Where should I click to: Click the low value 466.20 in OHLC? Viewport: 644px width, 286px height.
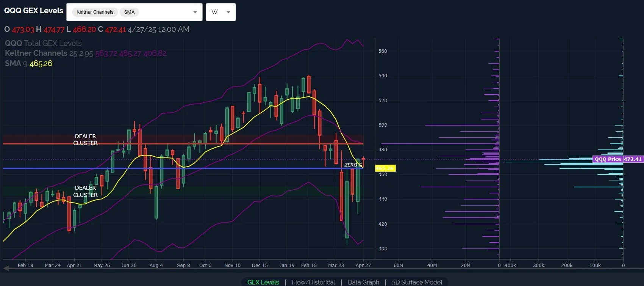point(84,29)
